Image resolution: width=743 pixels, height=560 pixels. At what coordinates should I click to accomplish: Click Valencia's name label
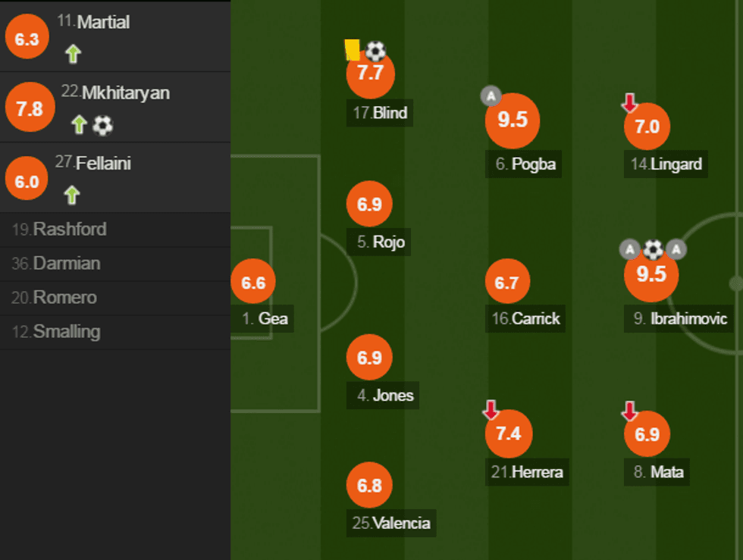coord(390,524)
